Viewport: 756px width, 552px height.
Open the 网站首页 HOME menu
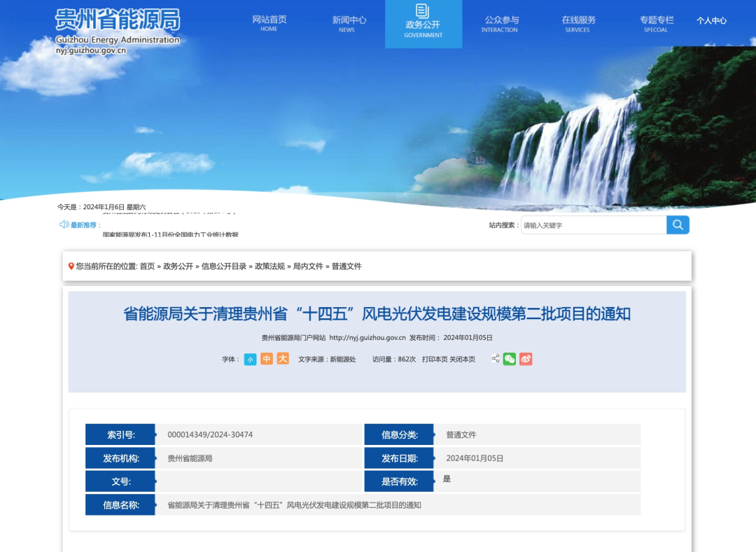[269, 24]
